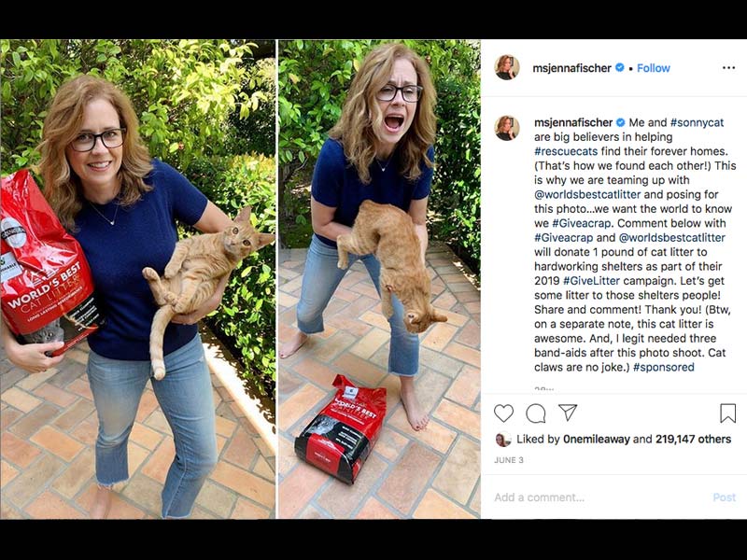The image size is (747, 560).
Task: Open the JUNE 3 post date link
Action: [x=509, y=460]
